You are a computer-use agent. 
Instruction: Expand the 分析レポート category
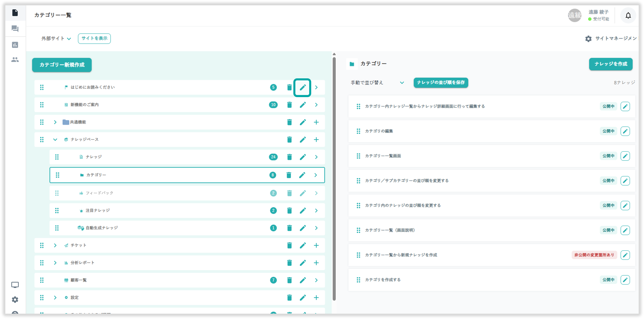[x=55, y=263]
